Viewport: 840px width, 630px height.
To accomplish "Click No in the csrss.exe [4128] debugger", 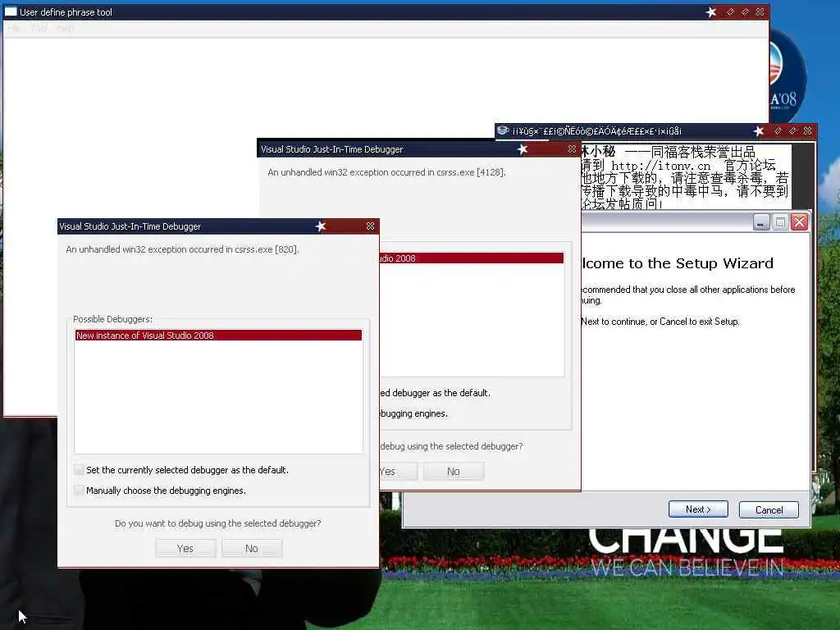I will click(x=454, y=472).
